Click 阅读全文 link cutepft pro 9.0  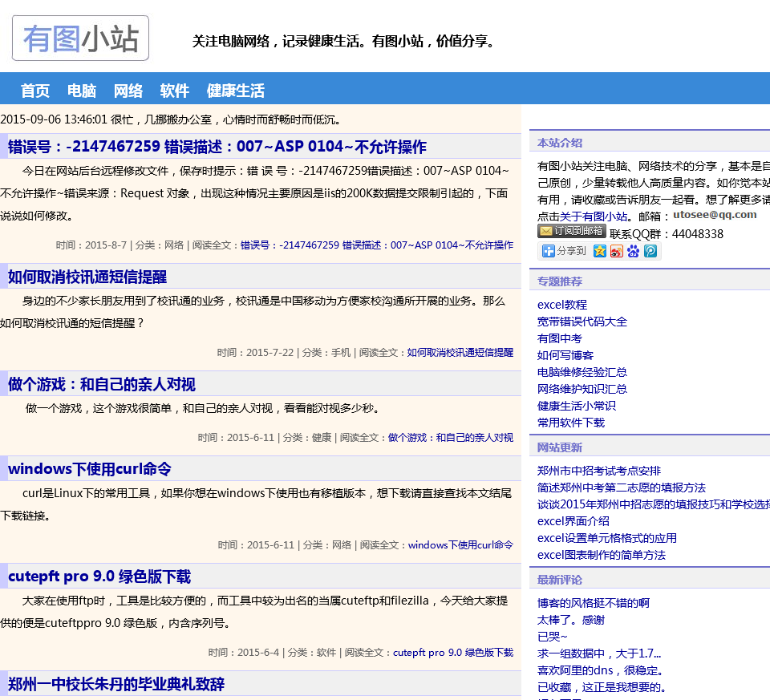pyautogui.click(x=453, y=653)
